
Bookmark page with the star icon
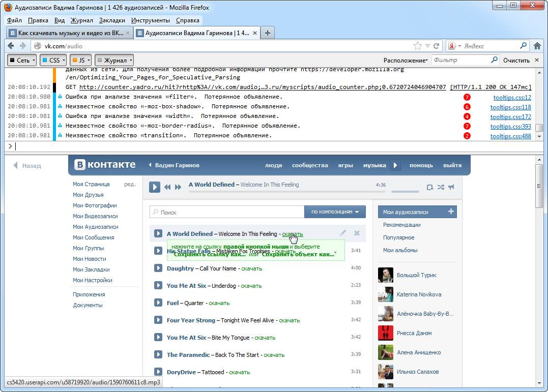(x=417, y=46)
